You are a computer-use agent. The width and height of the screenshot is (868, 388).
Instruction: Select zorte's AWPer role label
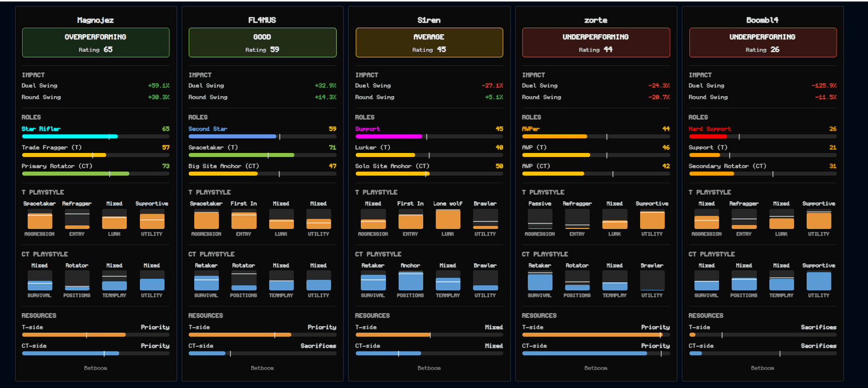(531, 129)
